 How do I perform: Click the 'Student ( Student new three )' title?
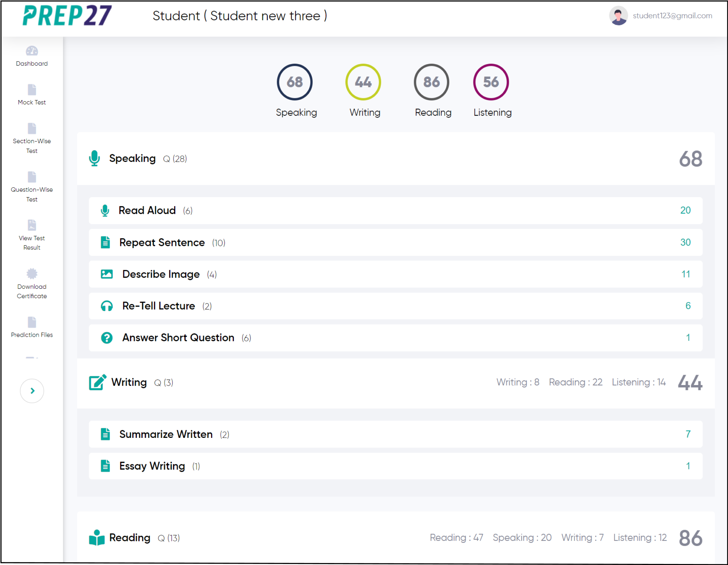(x=240, y=16)
